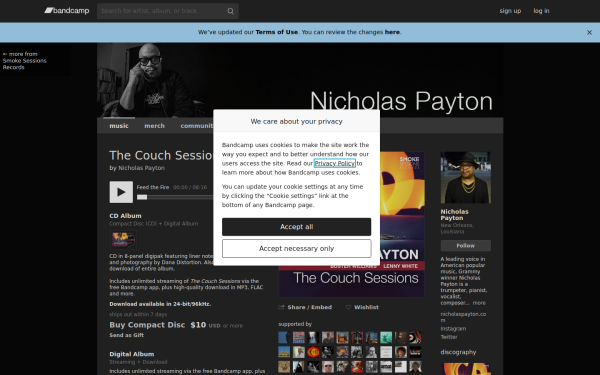Play the track Feed the Fire
600x375 pixels.
[121, 192]
